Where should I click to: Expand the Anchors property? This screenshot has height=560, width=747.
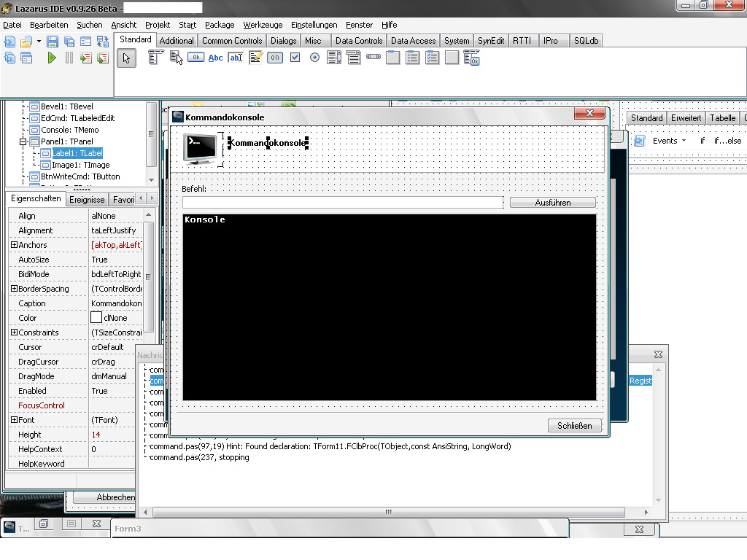(14, 245)
